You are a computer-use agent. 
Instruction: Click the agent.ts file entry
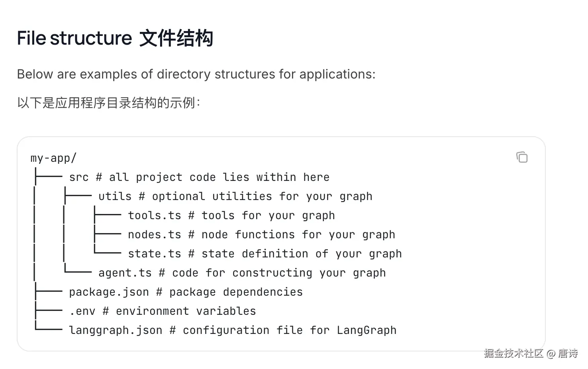click(x=125, y=273)
